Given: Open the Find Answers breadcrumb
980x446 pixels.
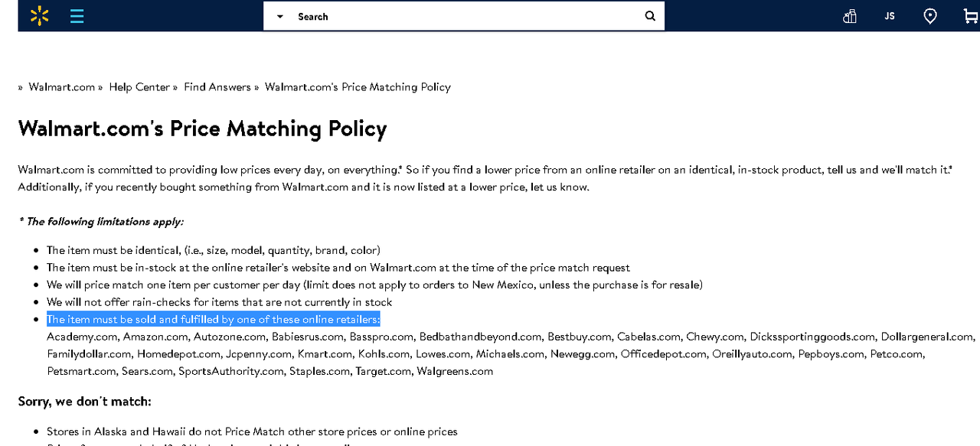Looking at the screenshot, I should coord(217,87).
